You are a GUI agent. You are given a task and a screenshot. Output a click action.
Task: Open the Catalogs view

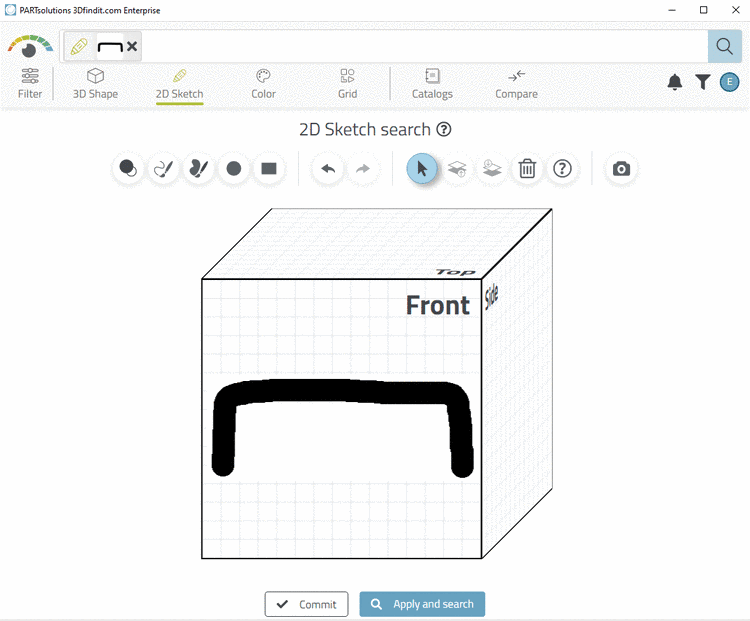(432, 83)
